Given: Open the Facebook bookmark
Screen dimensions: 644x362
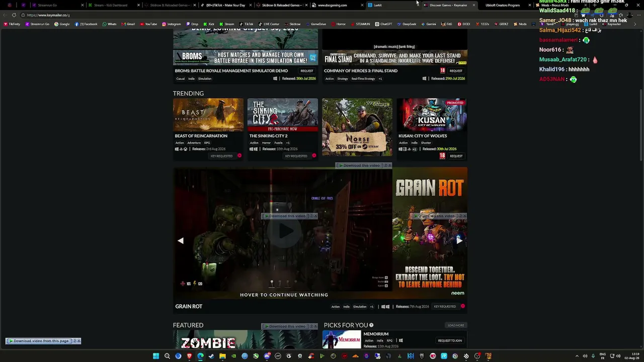Looking at the screenshot, I should [86, 24].
